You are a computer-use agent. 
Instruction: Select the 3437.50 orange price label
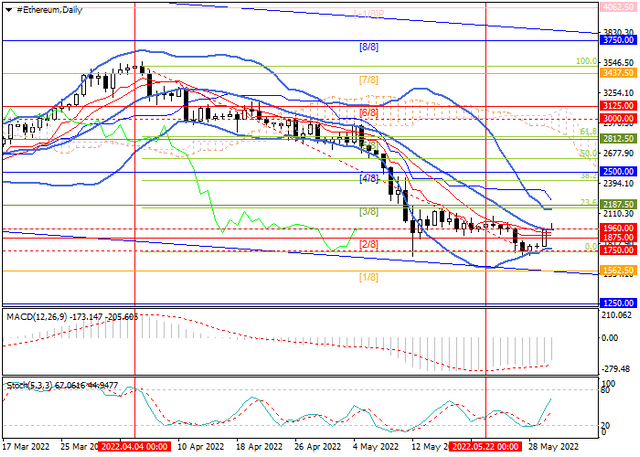pyautogui.click(x=618, y=73)
